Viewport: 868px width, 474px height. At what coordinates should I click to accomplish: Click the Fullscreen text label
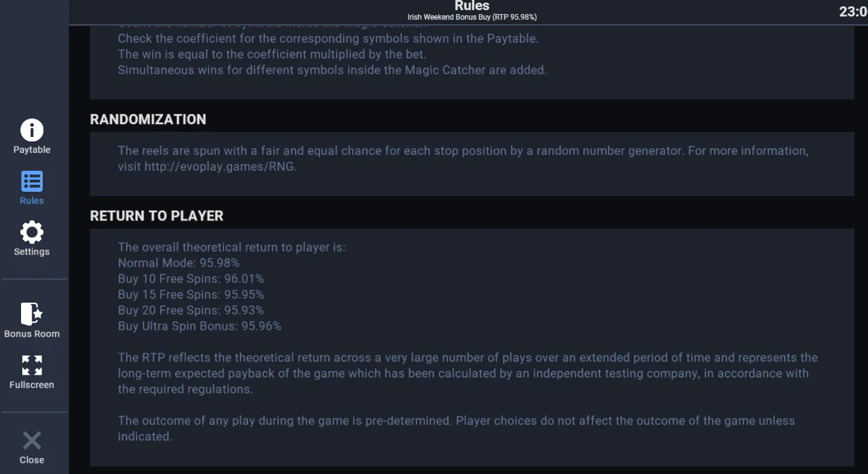(32, 385)
